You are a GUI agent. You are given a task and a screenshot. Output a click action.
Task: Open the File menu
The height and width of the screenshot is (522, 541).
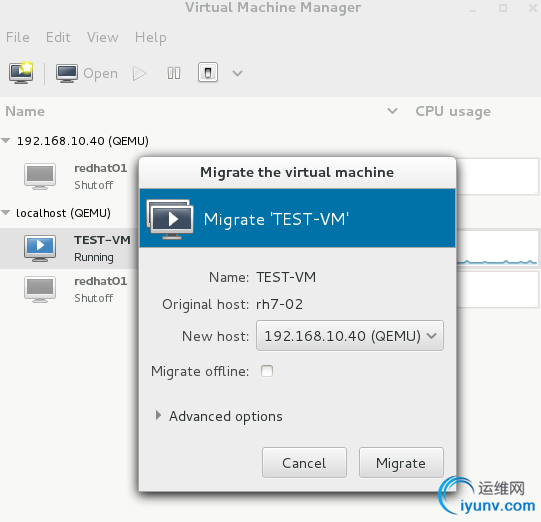tap(18, 37)
